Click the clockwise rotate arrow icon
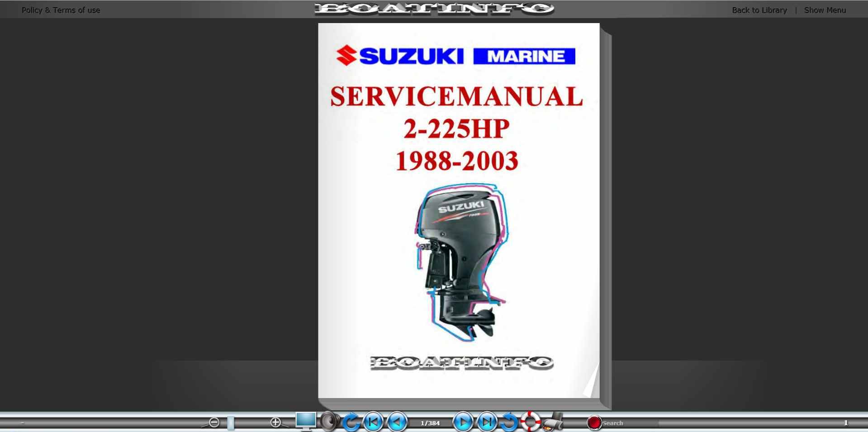868x432 pixels. point(351,423)
